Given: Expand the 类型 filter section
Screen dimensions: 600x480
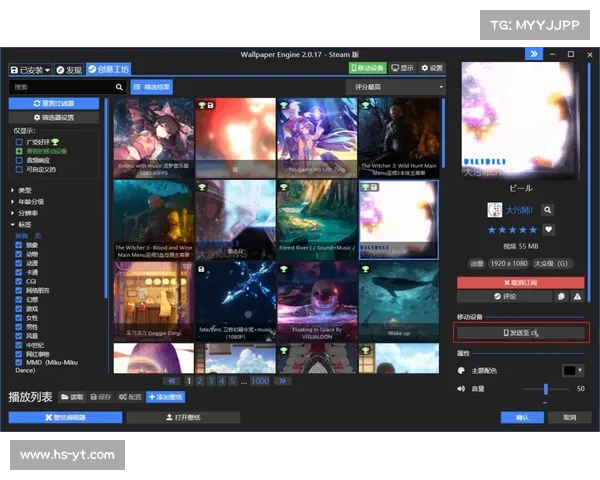Looking at the screenshot, I should pyautogui.click(x=21, y=190).
